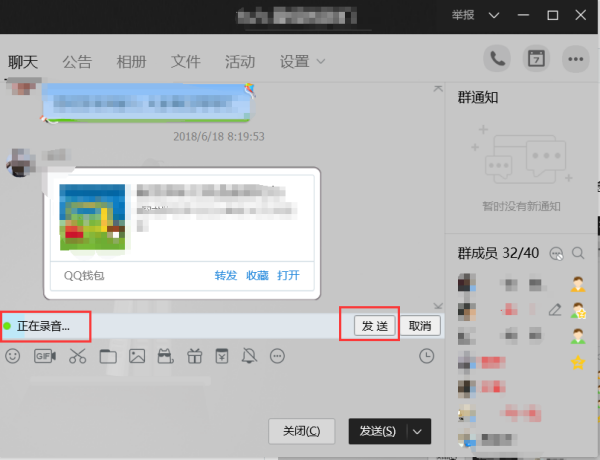Send the voice recording with 发送
600x460 pixels.
(x=375, y=326)
